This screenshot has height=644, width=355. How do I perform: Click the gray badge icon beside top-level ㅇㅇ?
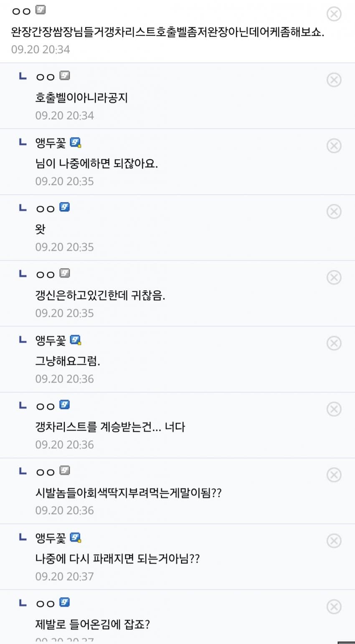click(x=41, y=10)
